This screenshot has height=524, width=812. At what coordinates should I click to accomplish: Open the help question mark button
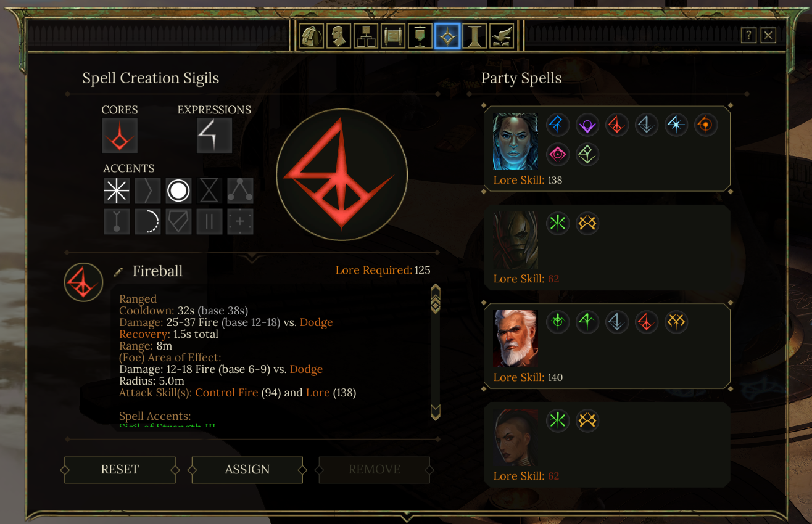748,35
